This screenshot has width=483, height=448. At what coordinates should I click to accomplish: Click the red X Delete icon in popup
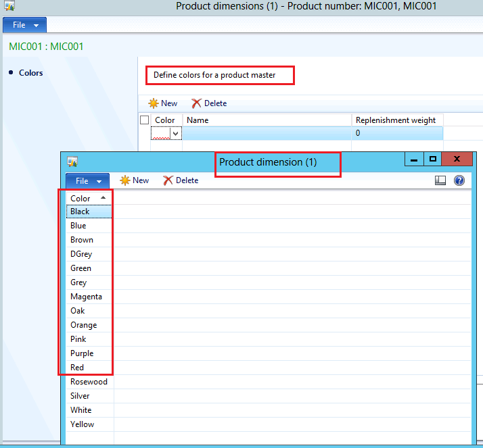[x=168, y=180]
